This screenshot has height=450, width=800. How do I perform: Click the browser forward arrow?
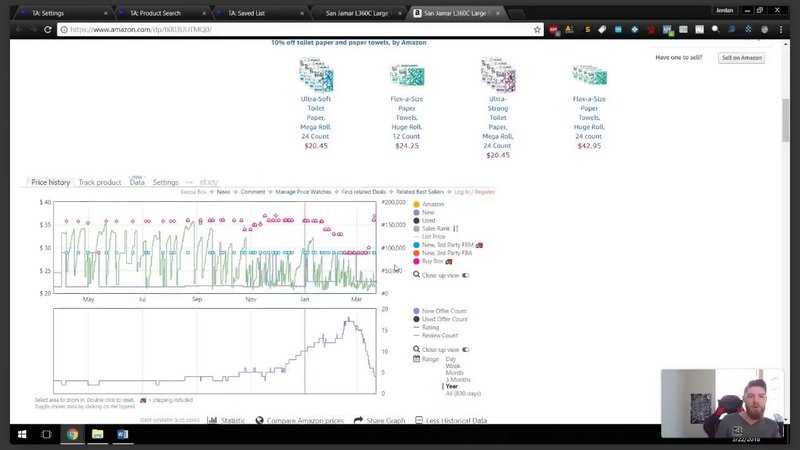click(x=34, y=30)
